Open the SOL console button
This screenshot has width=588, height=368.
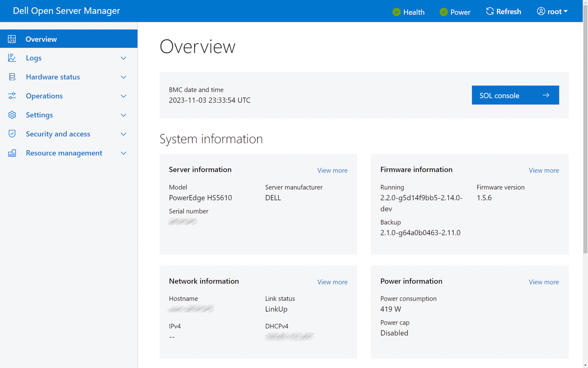click(x=515, y=95)
